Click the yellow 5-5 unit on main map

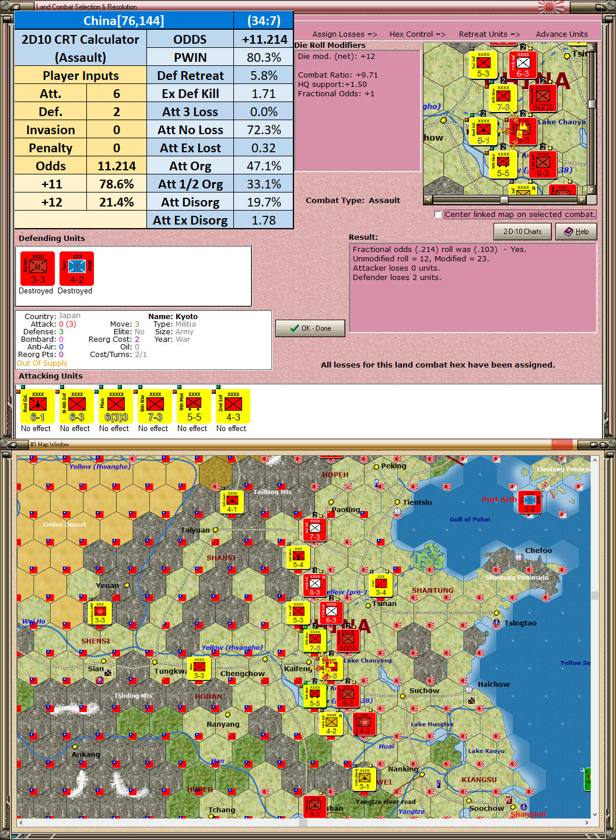pyautogui.click(x=314, y=696)
